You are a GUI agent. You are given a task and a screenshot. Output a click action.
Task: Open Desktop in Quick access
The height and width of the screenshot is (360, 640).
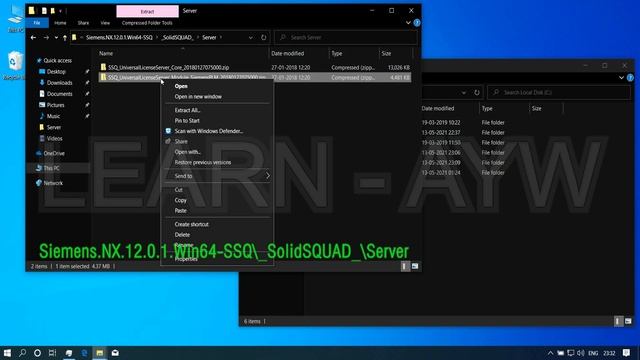56,71
